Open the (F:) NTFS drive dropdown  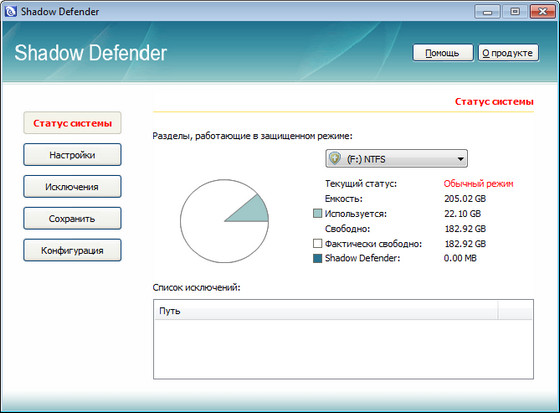pyautogui.click(x=396, y=159)
